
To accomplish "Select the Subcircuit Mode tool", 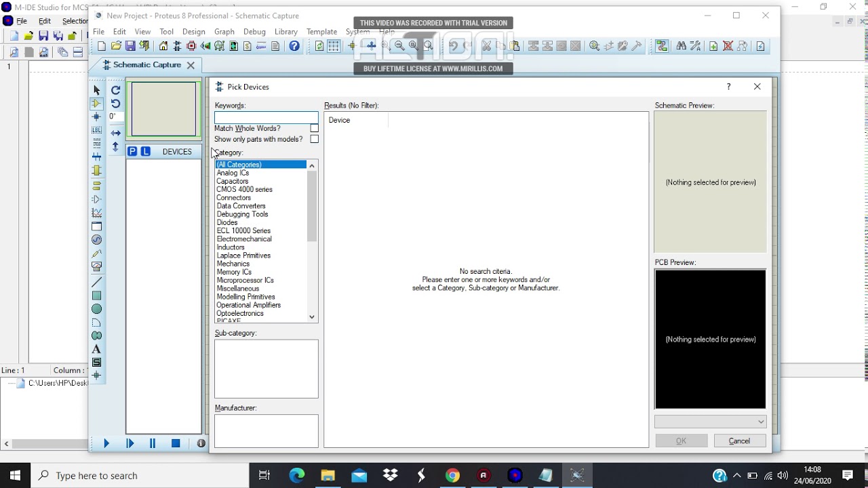I will pos(96,171).
